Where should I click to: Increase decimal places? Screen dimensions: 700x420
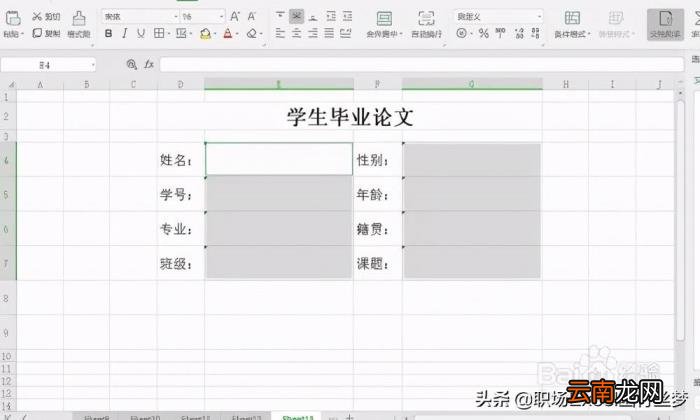tap(519, 33)
